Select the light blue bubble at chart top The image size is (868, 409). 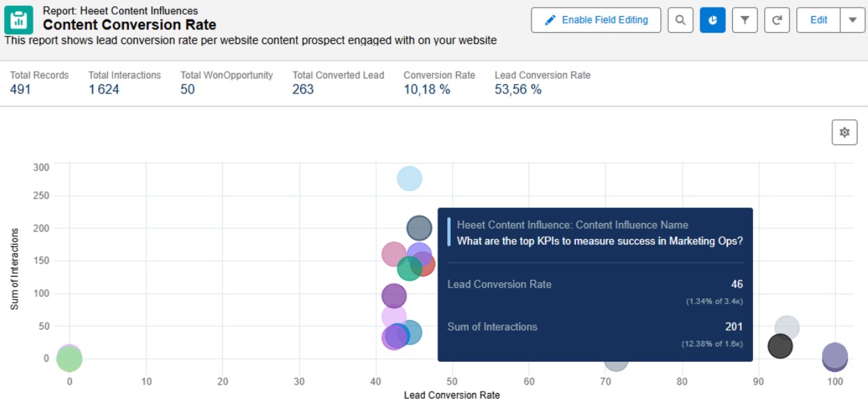click(x=410, y=179)
